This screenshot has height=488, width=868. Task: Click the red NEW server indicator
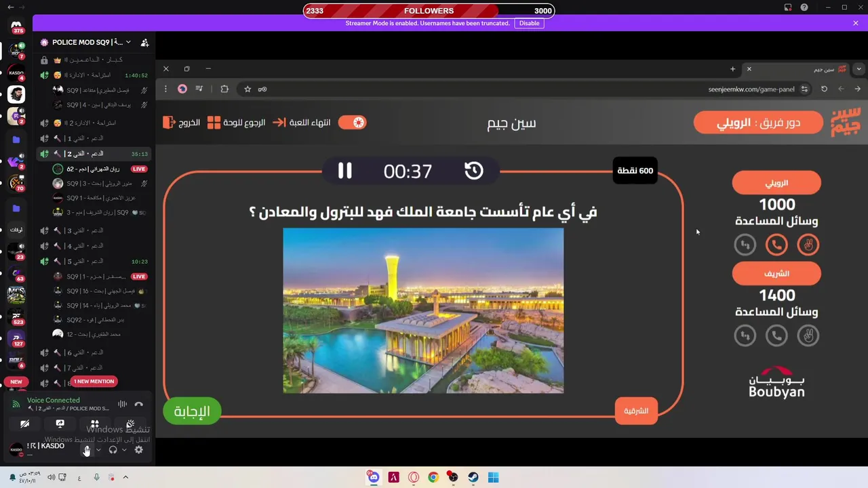click(x=16, y=382)
